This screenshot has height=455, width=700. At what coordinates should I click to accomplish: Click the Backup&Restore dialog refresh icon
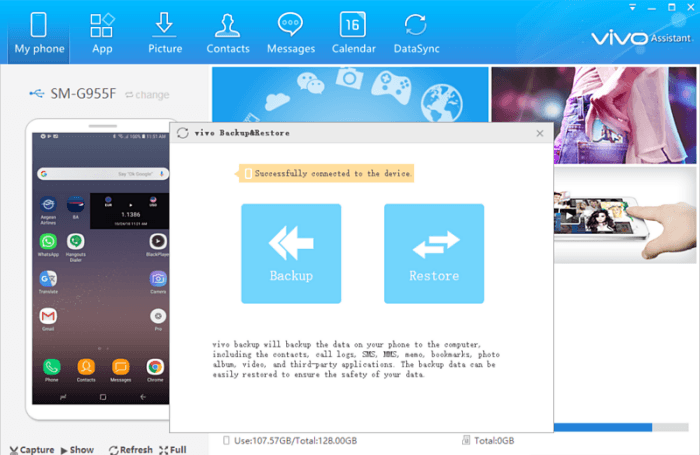click(183, 133)
